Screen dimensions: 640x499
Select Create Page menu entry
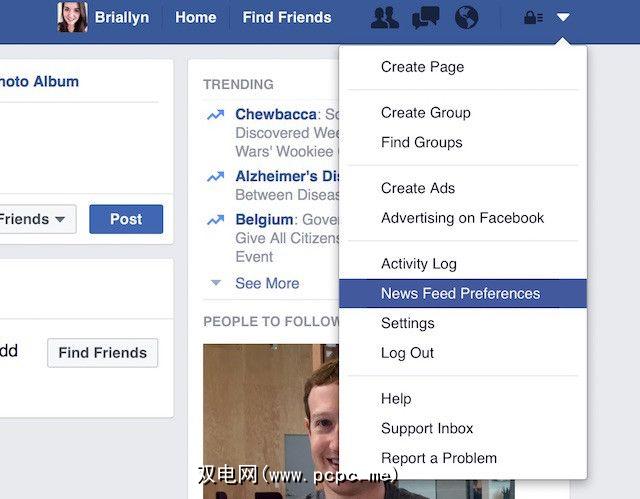422,67
